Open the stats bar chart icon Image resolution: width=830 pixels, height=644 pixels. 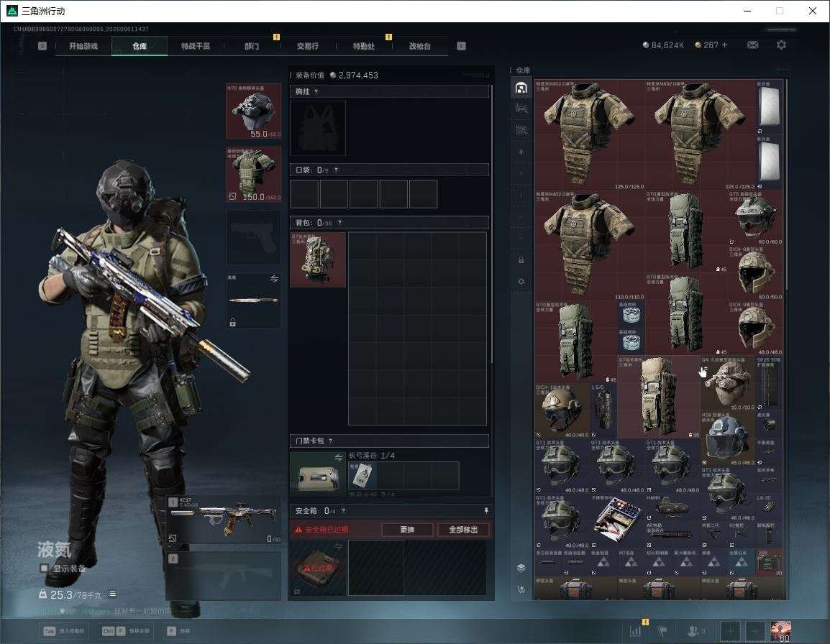tap(635, 631)
